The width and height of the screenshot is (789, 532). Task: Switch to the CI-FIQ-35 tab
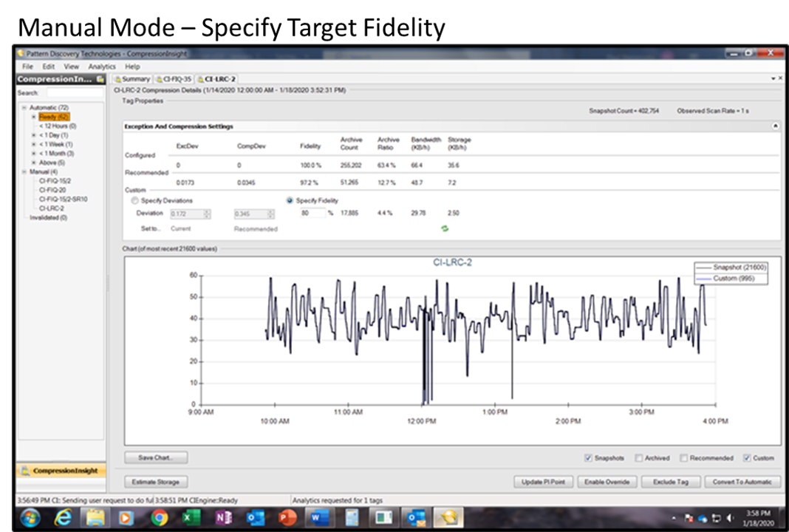click(x=174, y=79)
